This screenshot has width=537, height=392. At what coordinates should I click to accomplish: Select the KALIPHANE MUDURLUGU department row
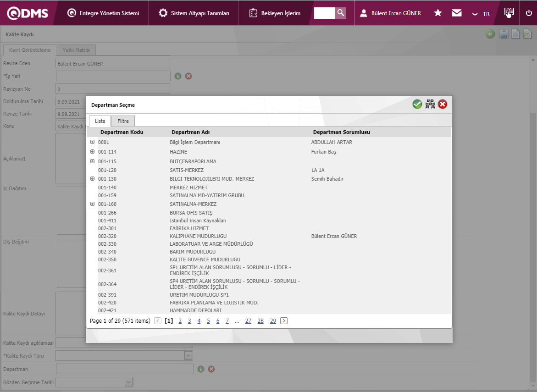click(x=198, y=236)
